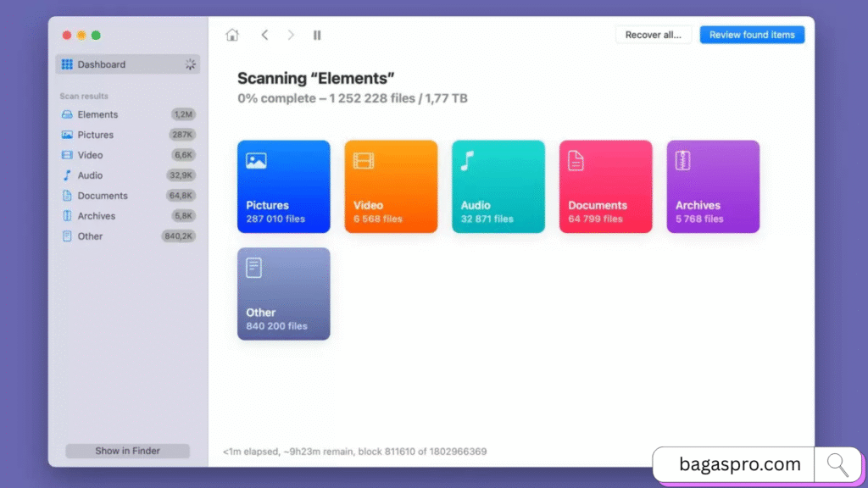The height and width of the screenshot is (488, 868).
Task: Open the orange Video tile
Action: 391,186
